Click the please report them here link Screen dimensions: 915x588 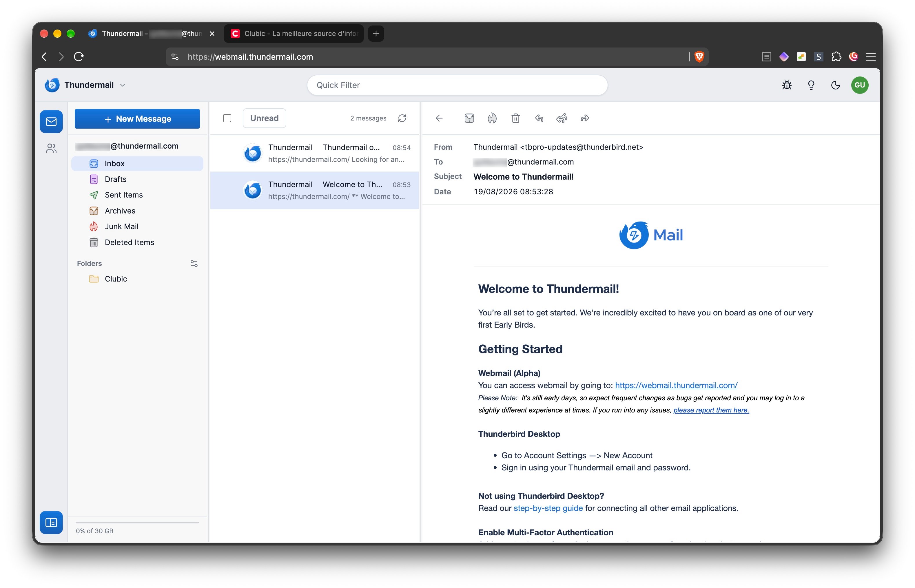711,410
